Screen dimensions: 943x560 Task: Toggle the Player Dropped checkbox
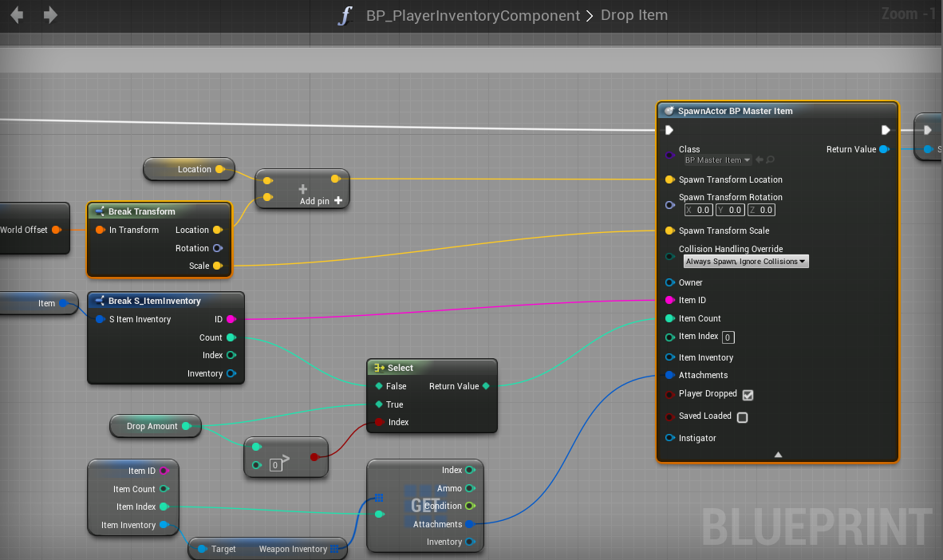(x=748, y=394)
